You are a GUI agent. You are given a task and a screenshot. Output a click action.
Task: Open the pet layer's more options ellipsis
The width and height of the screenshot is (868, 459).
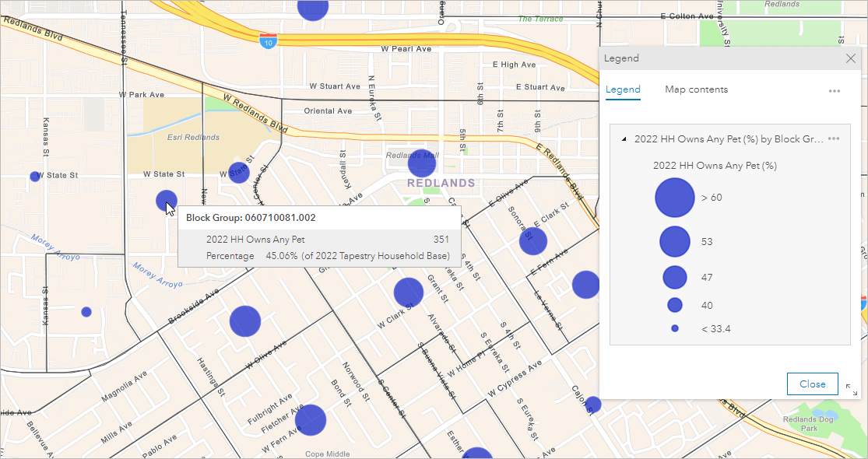pyautogui.click(x=834, y=138)
